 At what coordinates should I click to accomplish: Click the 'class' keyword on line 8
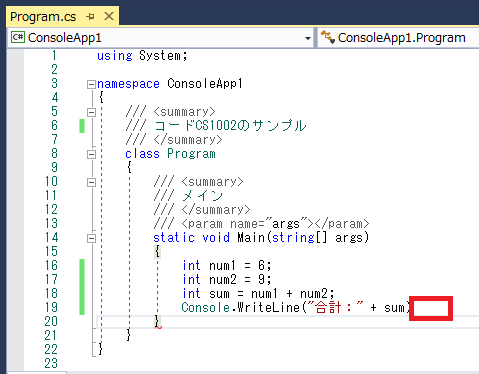(142, 154)
